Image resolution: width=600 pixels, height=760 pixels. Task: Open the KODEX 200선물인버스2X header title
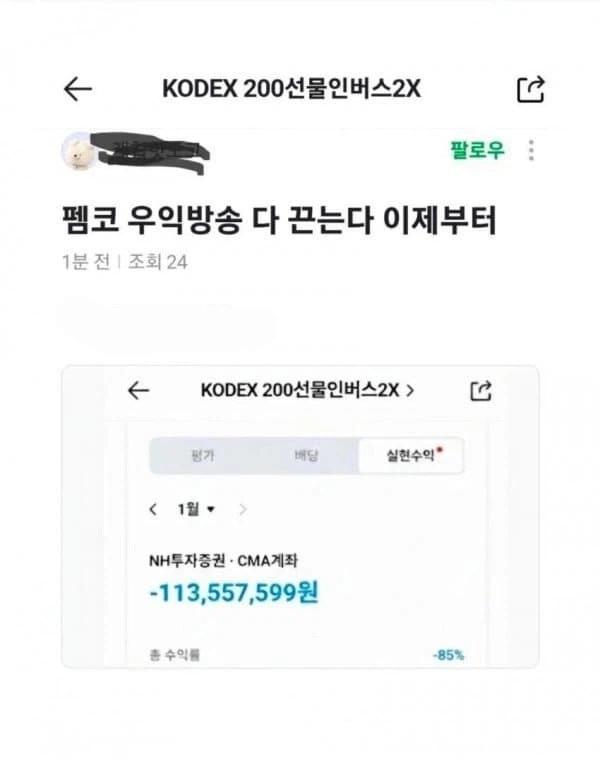pyautogui.click(x=291, y=89)
